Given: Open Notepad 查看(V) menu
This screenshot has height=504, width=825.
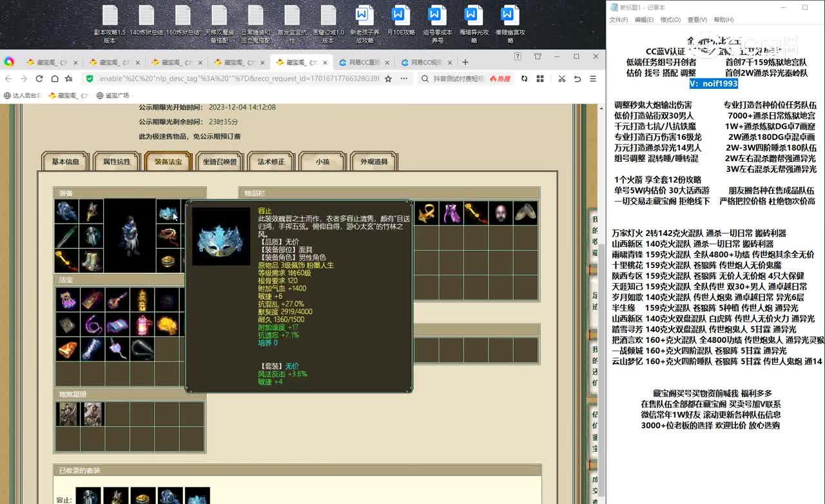Looking at the screenshot, I should pyautogui.click(x=697, y=20).
